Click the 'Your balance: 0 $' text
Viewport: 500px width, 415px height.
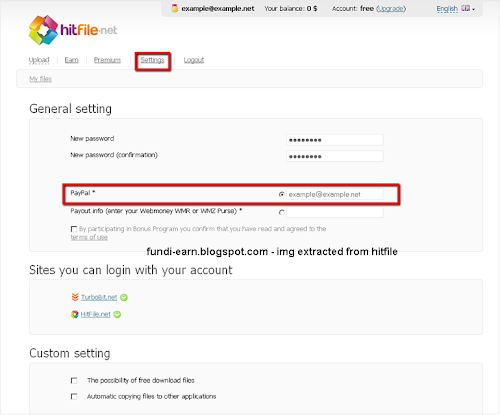(x=291, y=9)
